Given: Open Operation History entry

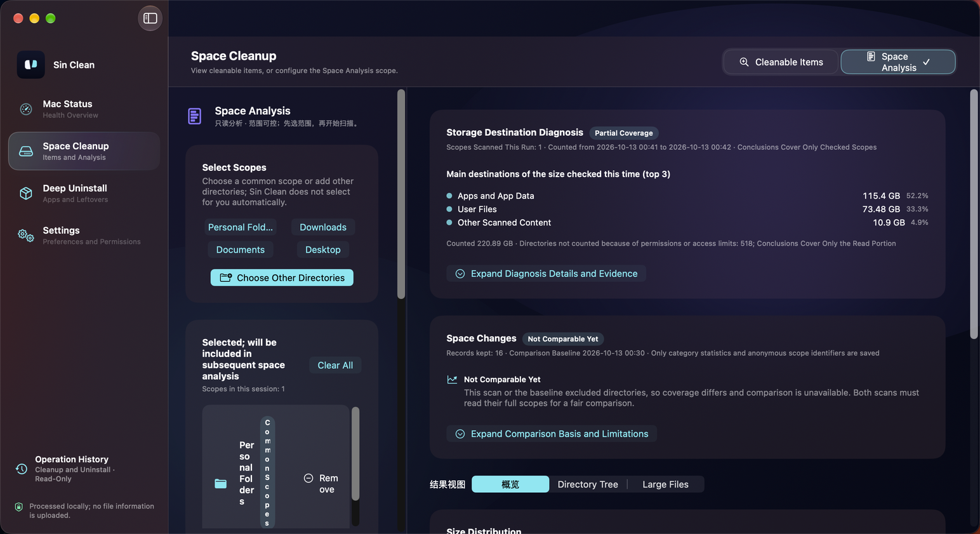Looking at the screenshot, I should pyautogui.click(x=84, y=469).
